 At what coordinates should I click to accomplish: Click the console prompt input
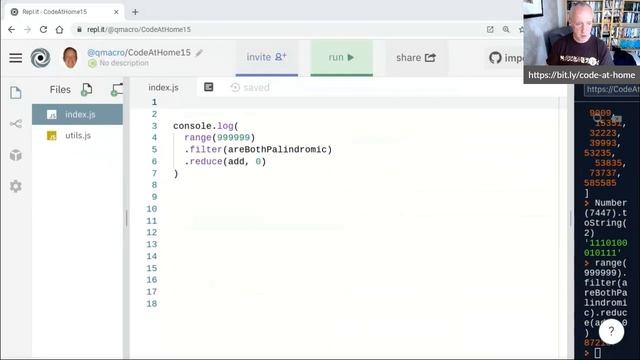click(598, 353)
